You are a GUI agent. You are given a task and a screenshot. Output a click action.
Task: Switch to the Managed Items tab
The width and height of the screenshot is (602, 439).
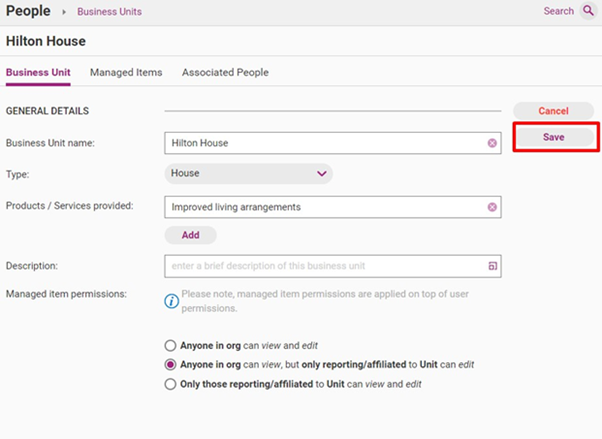click(126, 73)
